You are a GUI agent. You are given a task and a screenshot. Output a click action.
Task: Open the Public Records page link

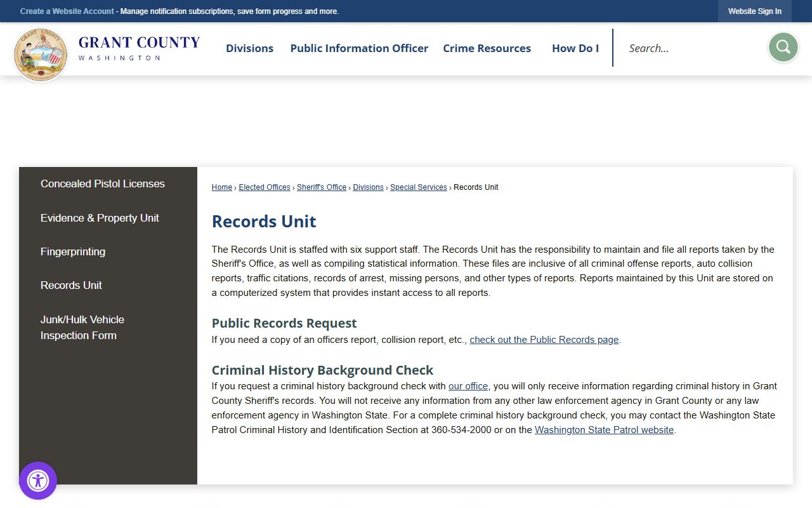pyautogui.click(x=544, y=340)
